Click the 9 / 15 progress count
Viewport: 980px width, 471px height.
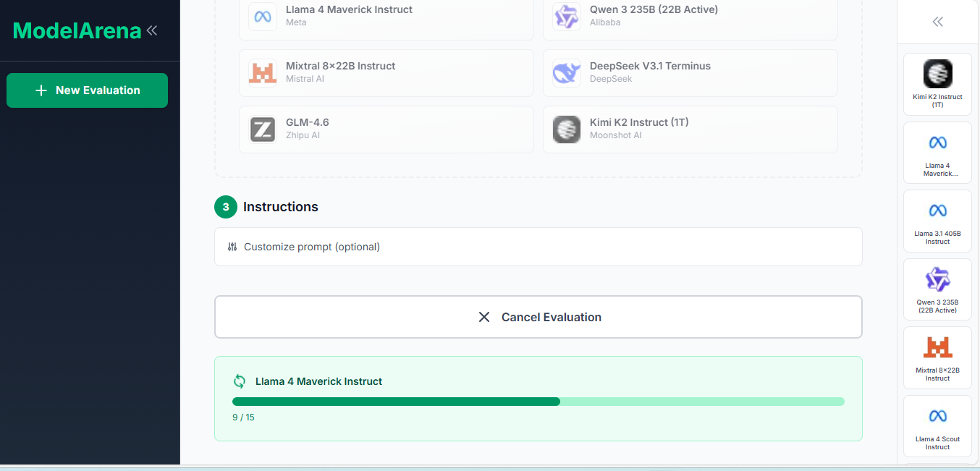pos(243,417)
